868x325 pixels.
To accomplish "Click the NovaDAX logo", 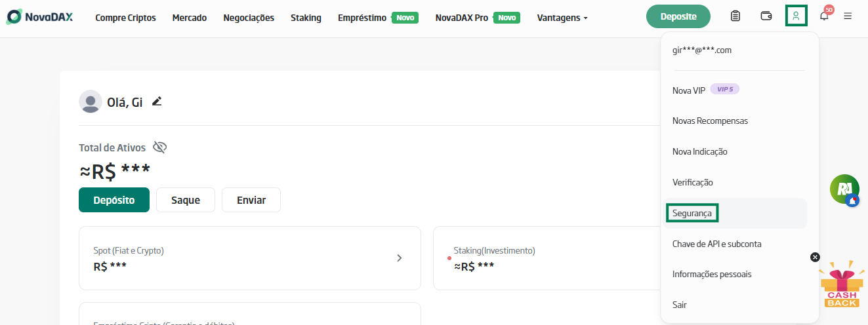I will click(40, 17).
